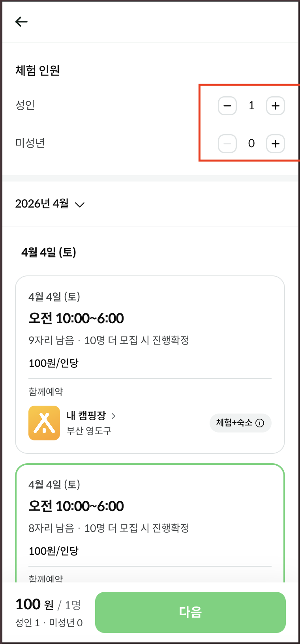The image size is (300, 644).
Task: Open 내 캠핑장 link
Action: tap(86, 416)
